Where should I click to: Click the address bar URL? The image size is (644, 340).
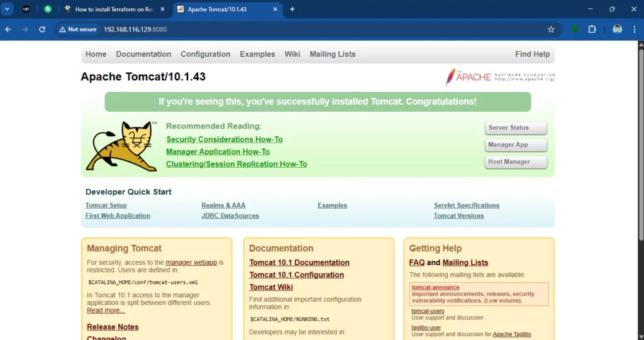(135, 29)
